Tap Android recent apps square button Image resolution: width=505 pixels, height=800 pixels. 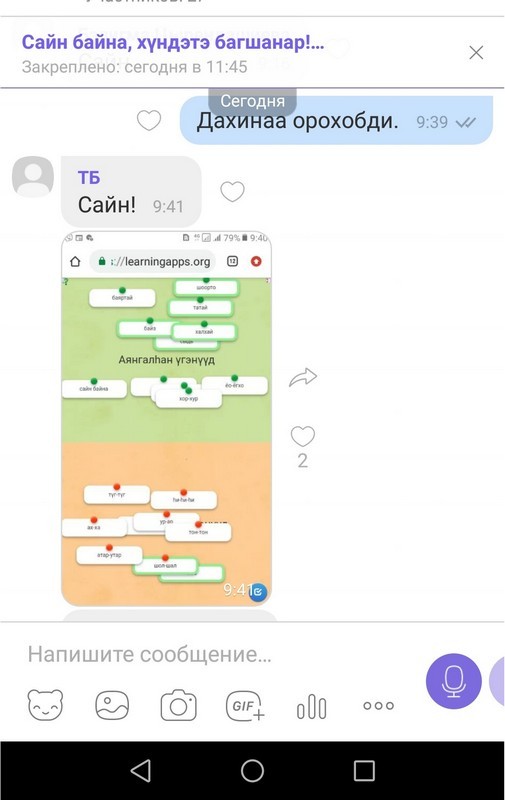(364, 770)
